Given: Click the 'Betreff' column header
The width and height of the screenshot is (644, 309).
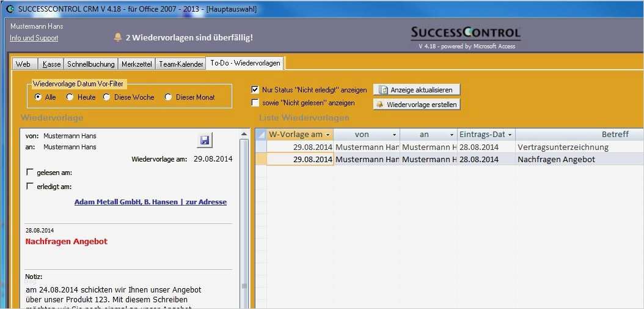Looking at the screenshot, I should click(x=579, y=135).
